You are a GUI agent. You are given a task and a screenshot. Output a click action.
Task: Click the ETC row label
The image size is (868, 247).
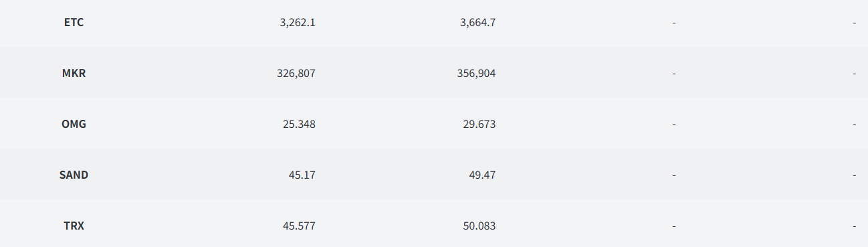pyautogui.click(x=74, y=22)
